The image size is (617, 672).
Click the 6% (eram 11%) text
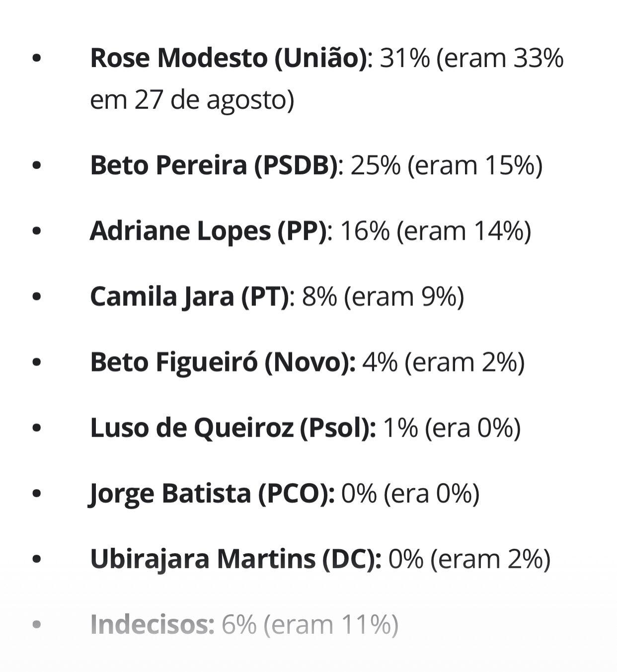click(310, 625)
